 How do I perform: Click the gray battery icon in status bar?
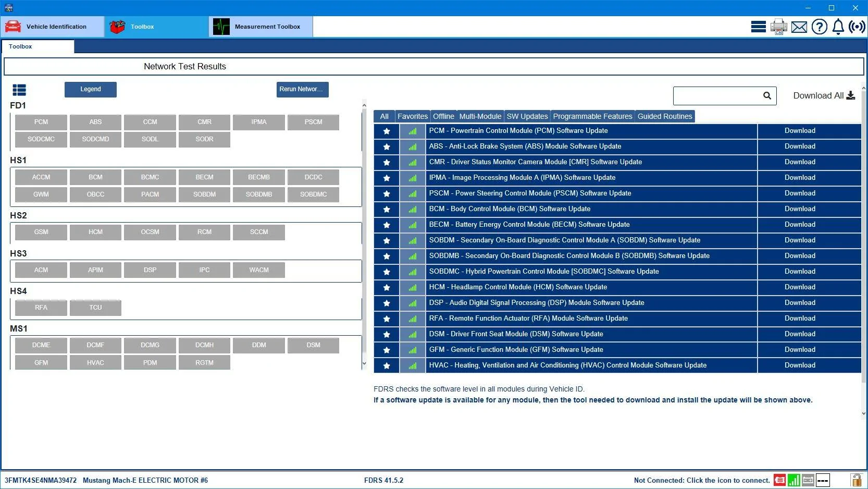[808, 480]
